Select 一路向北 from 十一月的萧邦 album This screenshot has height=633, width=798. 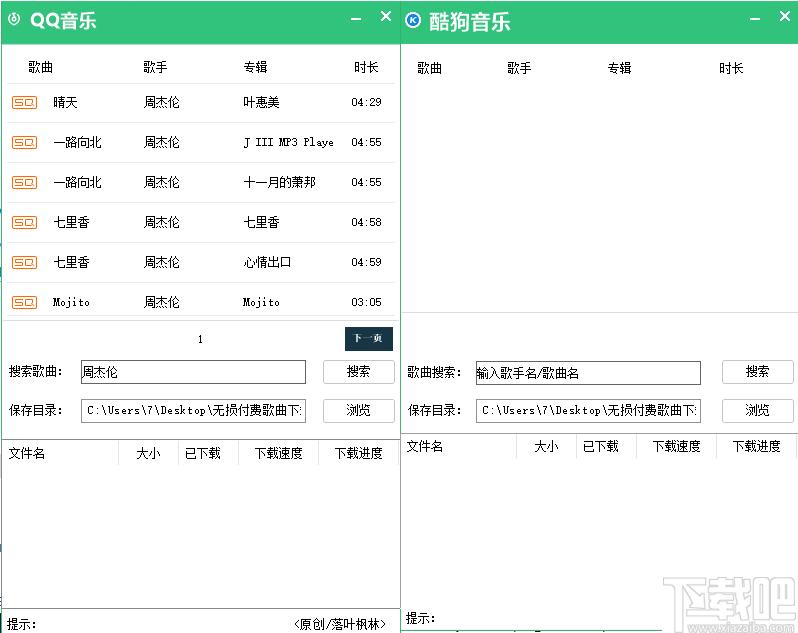77,182
